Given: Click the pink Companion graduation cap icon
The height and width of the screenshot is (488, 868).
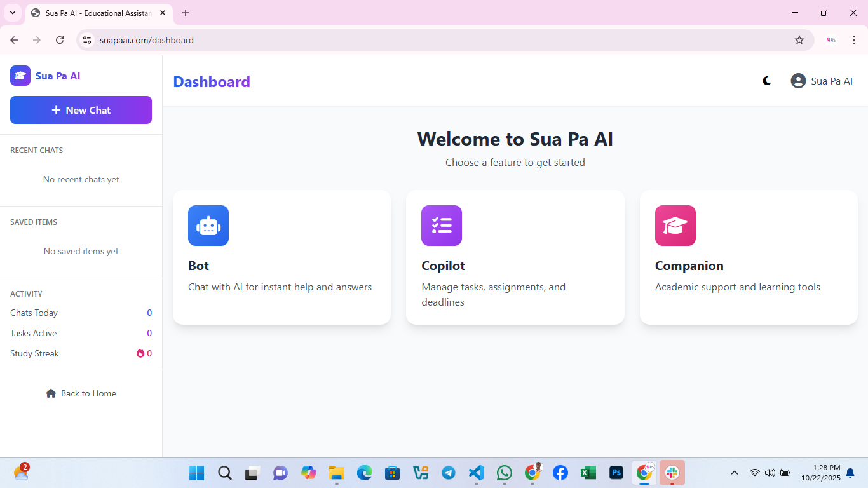Looking at the screenshot, I should (675, 226).
